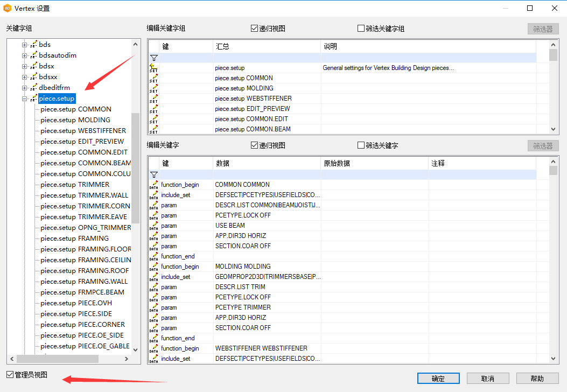Click the 注释 column header

[482, 163]
